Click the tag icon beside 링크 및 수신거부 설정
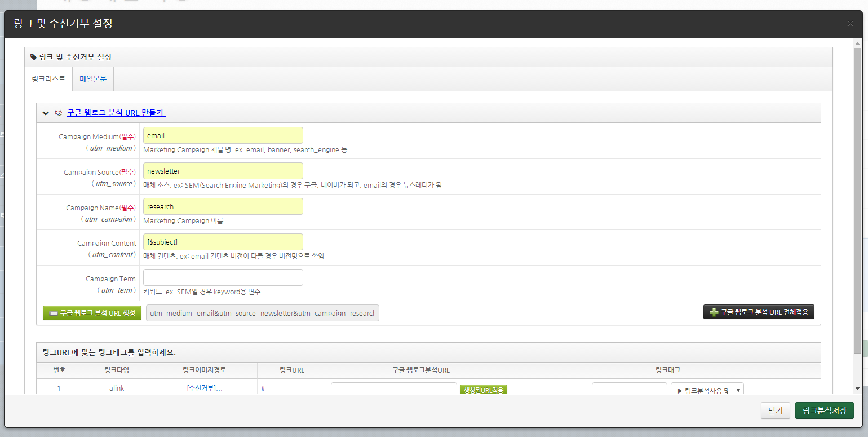 tap(33, 57)
